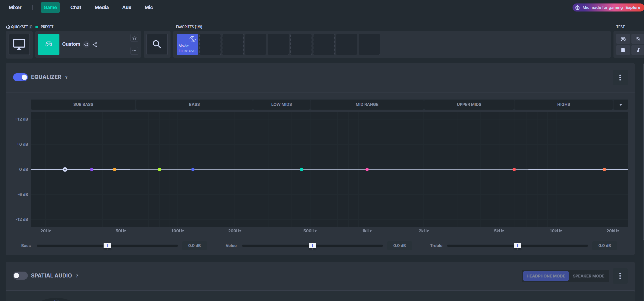Click the Spatial Audio help question mark
The image size is (644, 301).
[x=77, y=276]
